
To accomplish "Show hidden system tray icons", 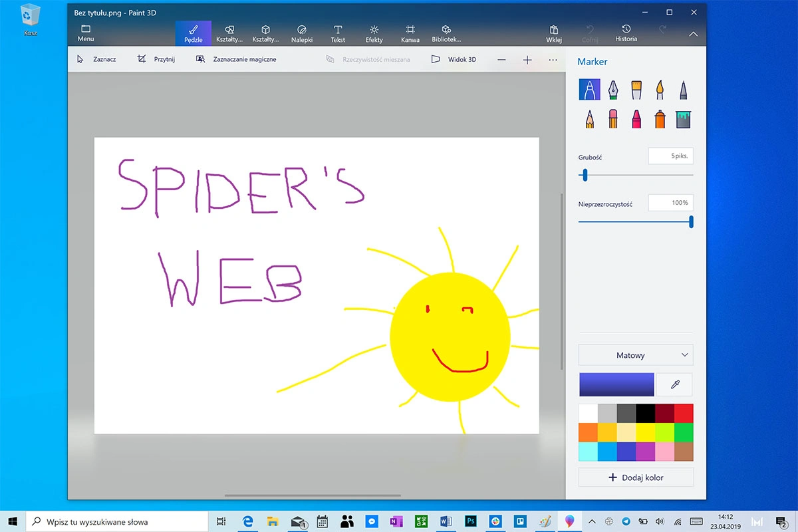I will (592, 521).
